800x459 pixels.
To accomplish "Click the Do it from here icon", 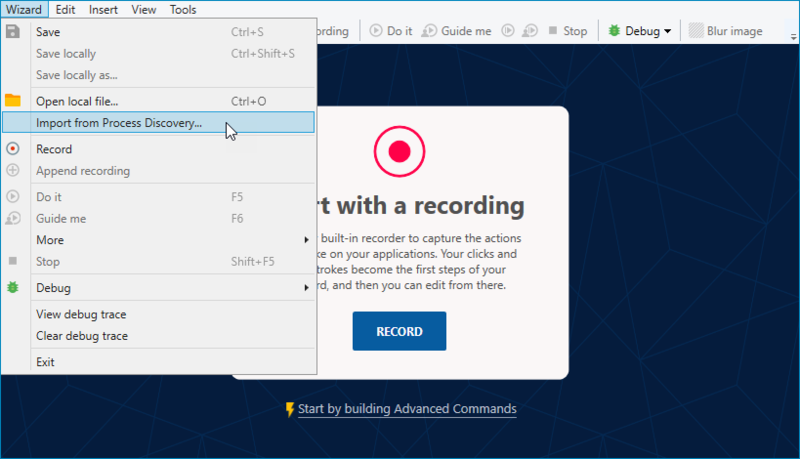I will [508, 31].
